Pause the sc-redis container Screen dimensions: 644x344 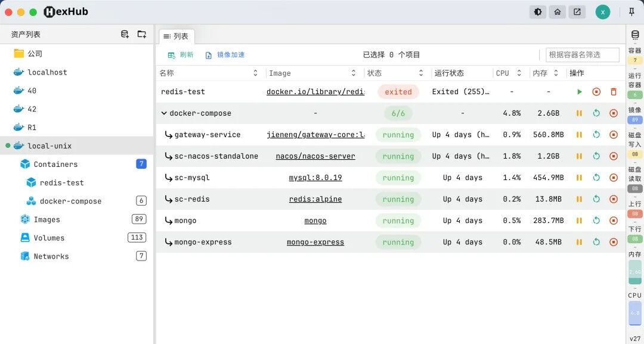(579, 199)
